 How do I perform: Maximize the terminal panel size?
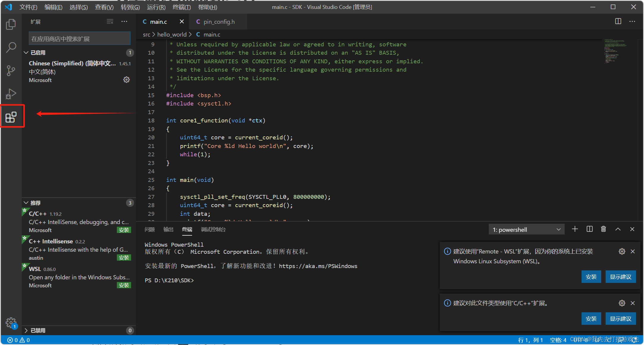coord(618,229)
